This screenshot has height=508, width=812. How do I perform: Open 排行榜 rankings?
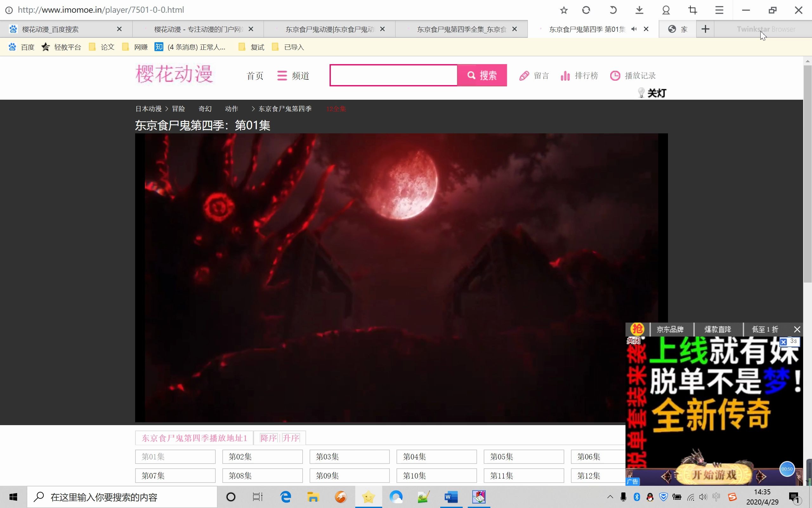point(579,76)
